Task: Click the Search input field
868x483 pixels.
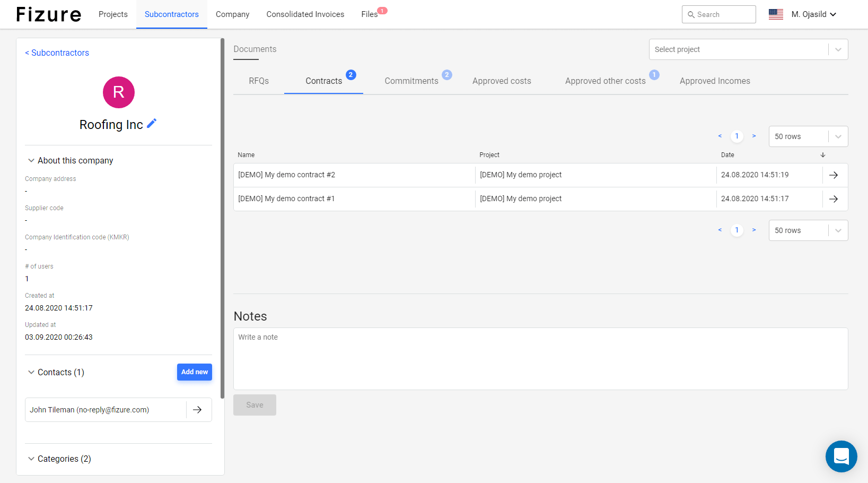Action: pos(719,14)
